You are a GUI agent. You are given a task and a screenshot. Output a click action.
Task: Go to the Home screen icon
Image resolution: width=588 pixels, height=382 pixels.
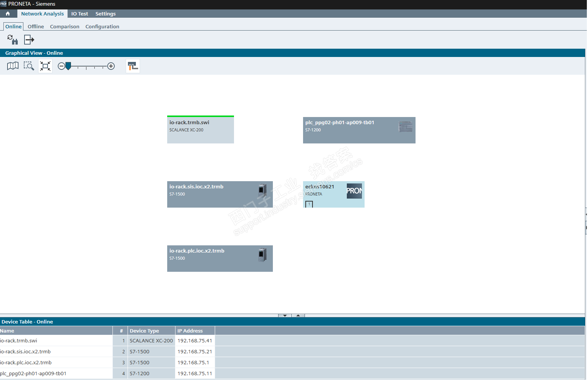[x=8, y=14]
